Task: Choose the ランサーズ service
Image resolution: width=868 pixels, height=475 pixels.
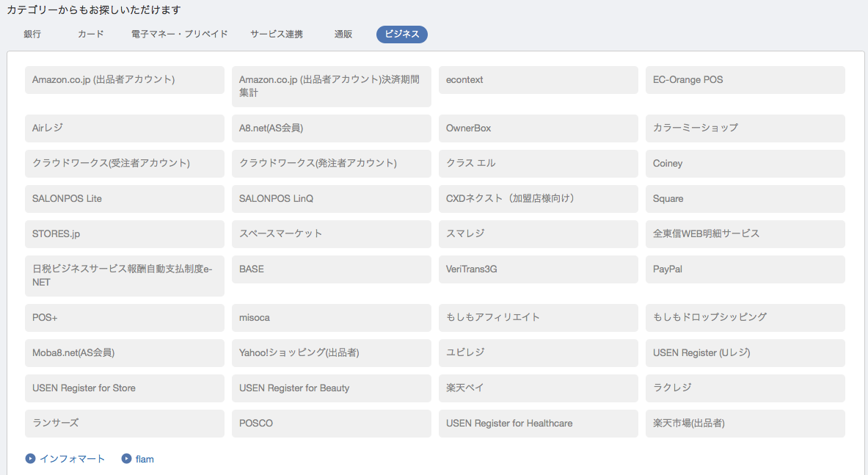Action: coord(125,424)
